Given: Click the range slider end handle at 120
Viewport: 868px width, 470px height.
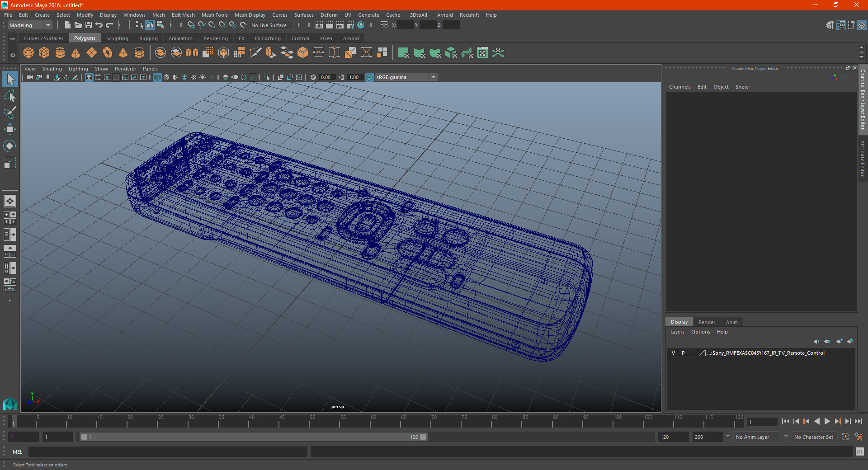Looking at the screenshot, I should (423, 437).
